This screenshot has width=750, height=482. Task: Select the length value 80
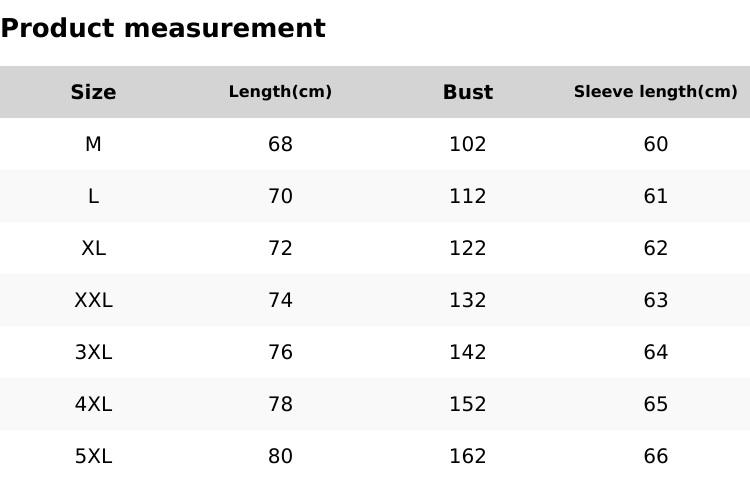pyautogui.click(x=280, y=456)
